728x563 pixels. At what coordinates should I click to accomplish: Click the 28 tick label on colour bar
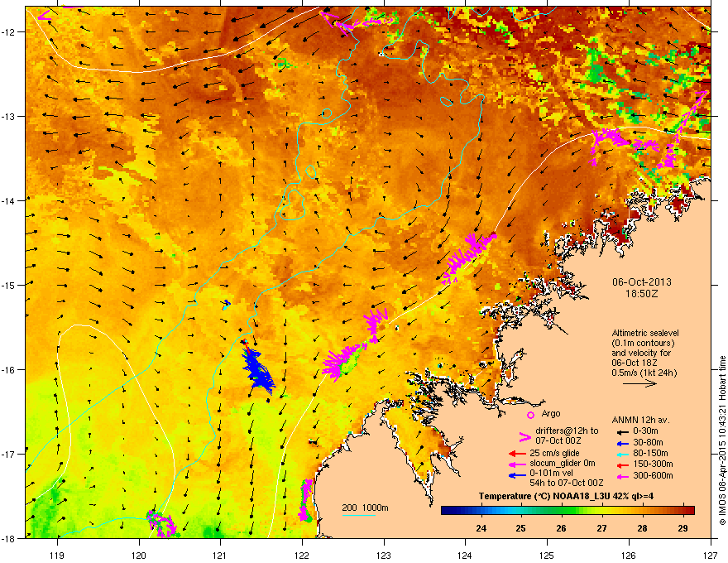coord(642,528)
